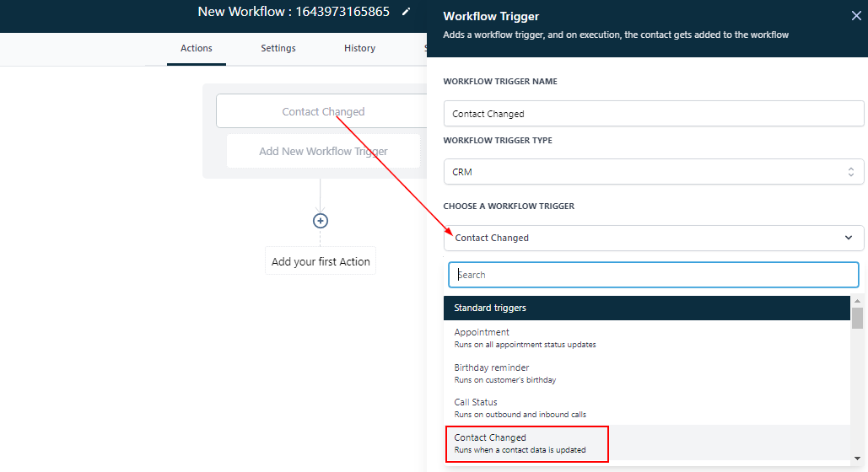The height and width of the screenshot is (472, 868).
Task: Close the Workflow Trigger panel
Action: click(856, 15)
